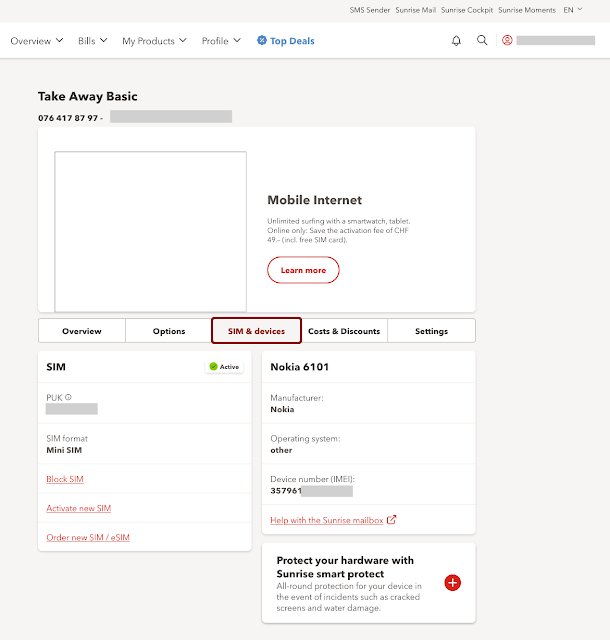
Task: Select the Costs & Discounts tab
Action: pyautogui.click(x=344, y=331)
